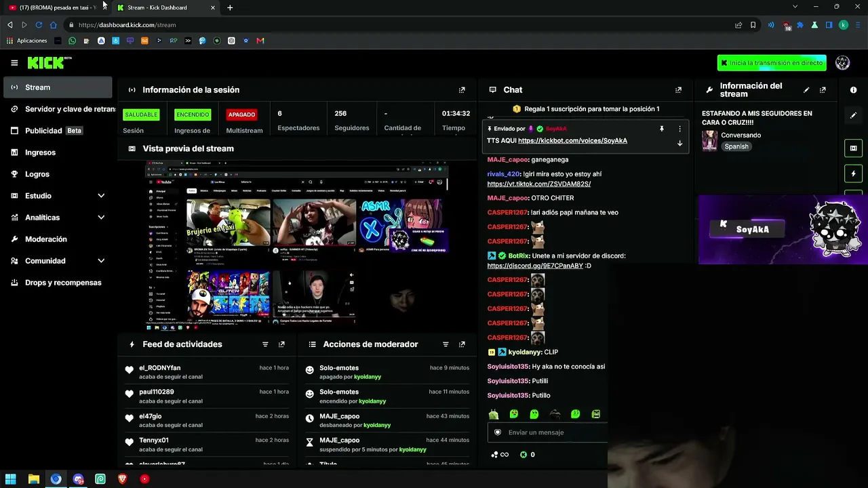Reload the dashboard page
This screenshot has width=868, height=488.
point(39,25)
